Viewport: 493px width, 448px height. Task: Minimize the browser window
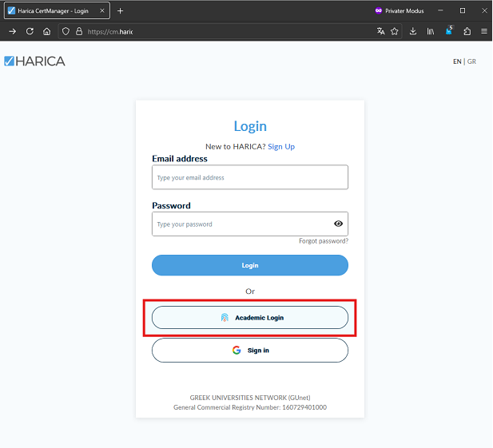coord(440,10)
